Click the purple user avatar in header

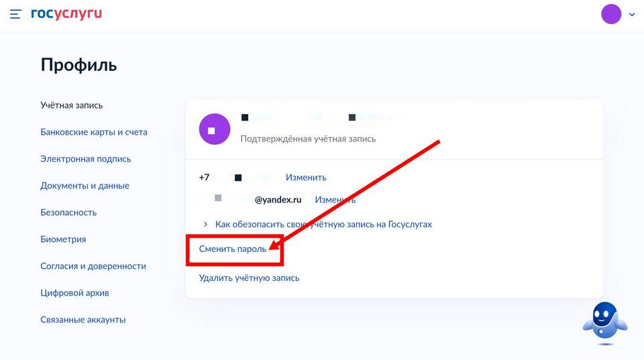pos(611,14)
